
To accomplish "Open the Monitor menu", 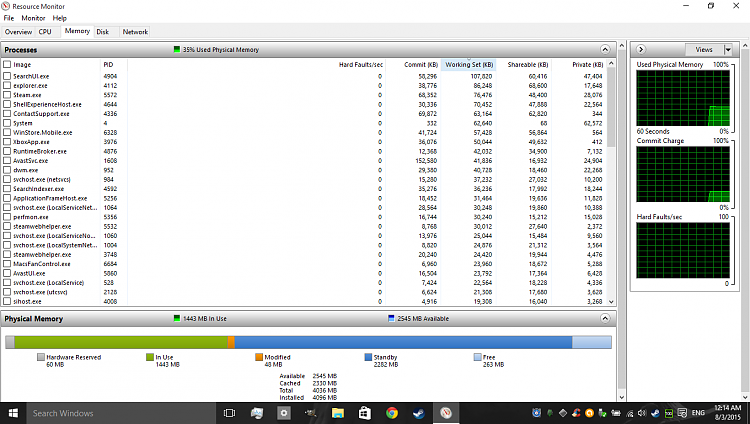I will point(33,18).
